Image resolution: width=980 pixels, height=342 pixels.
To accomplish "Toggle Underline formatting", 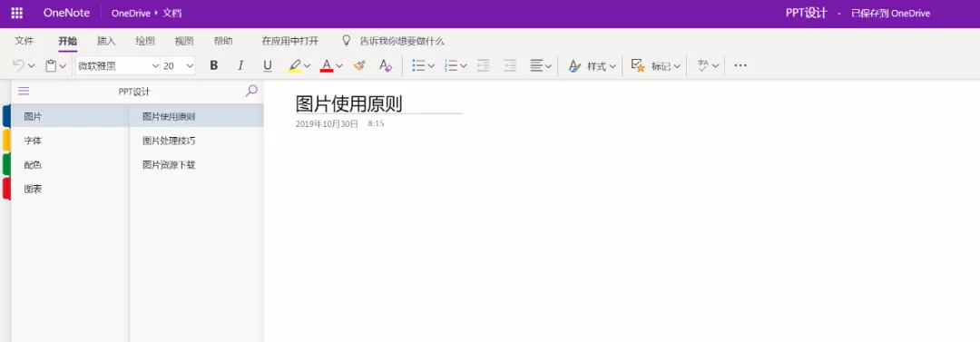I will coord(268,65).
